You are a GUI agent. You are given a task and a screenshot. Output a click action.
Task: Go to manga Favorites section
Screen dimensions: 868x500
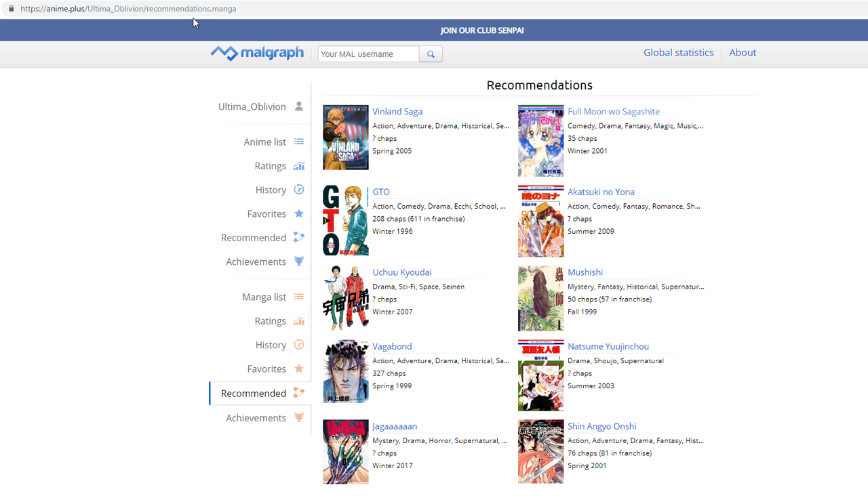tap(267, 369)
